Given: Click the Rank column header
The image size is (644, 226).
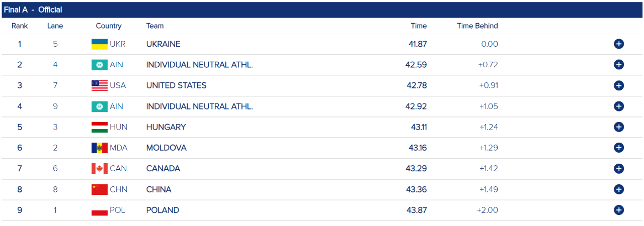Looking at the screenshot, I should pyautogui.click(x=20, y=26).
